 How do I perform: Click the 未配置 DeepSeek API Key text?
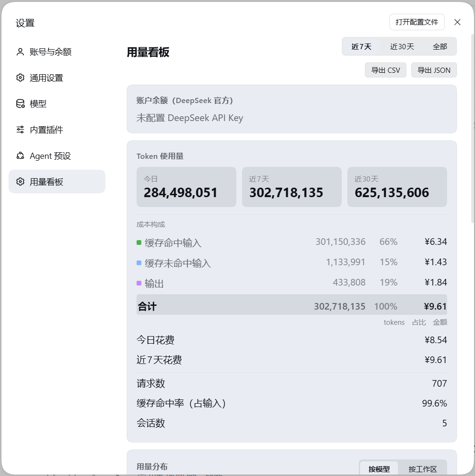pyautogui.click(x=190, y=118)
